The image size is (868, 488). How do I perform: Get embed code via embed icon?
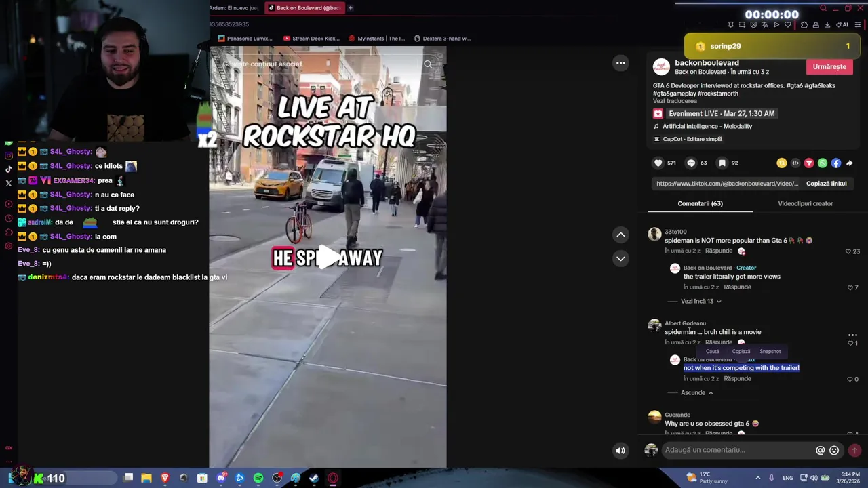795,163
